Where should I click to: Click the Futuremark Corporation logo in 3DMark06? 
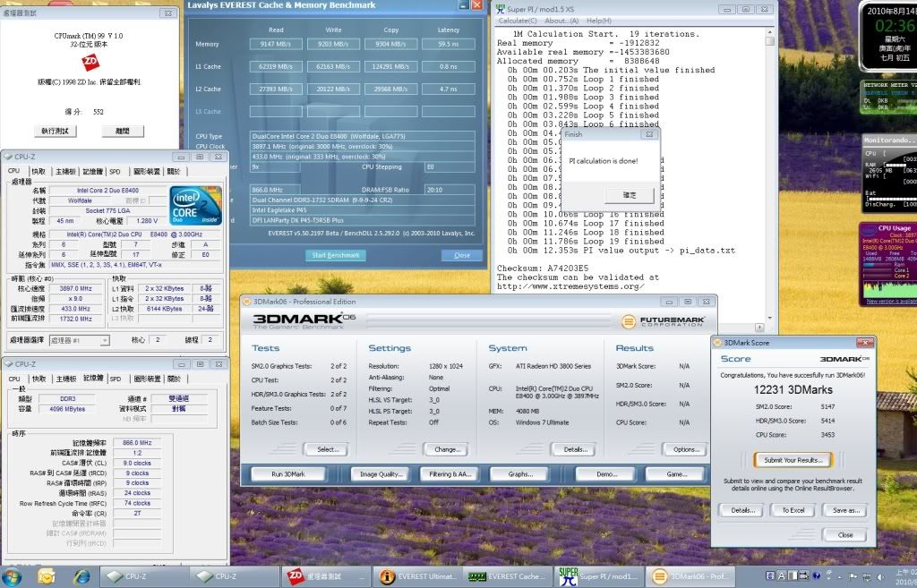[664, 321]
